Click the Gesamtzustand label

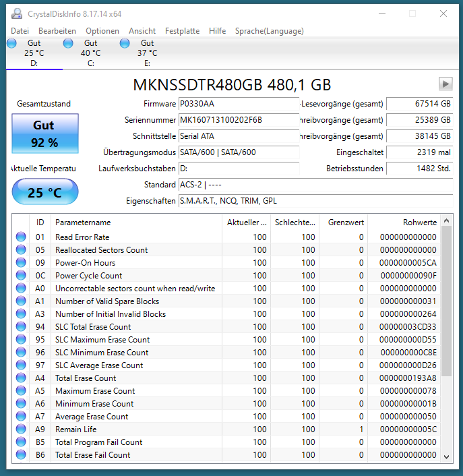[x=44, y=104]
